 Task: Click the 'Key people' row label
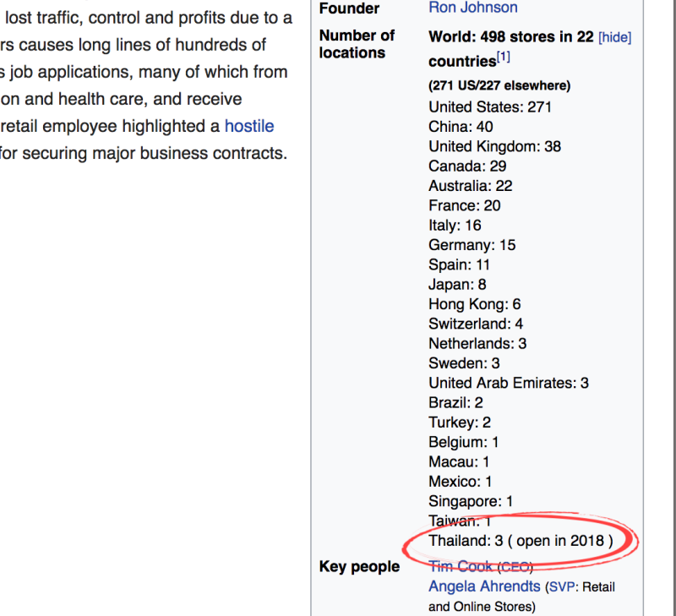pyautogui.click(x=359, y=566)
